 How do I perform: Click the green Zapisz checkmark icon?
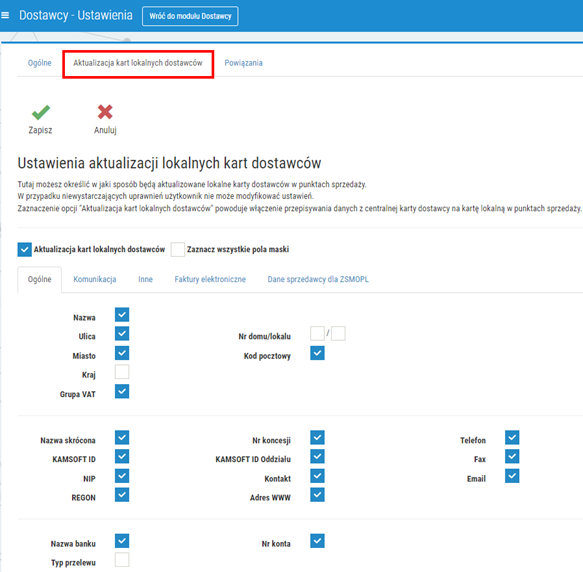tap(41, 112)
